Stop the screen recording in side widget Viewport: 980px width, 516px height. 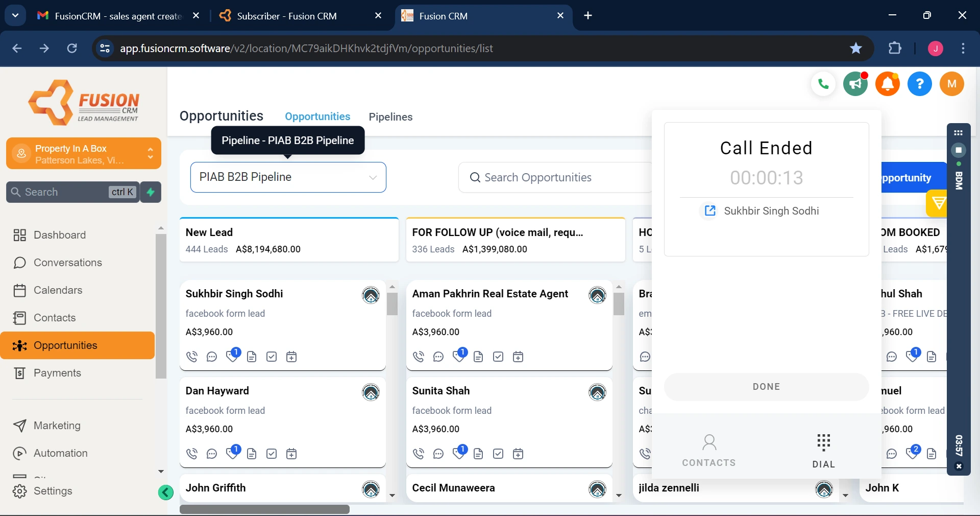pyautogui.click(x=959, y=150)
